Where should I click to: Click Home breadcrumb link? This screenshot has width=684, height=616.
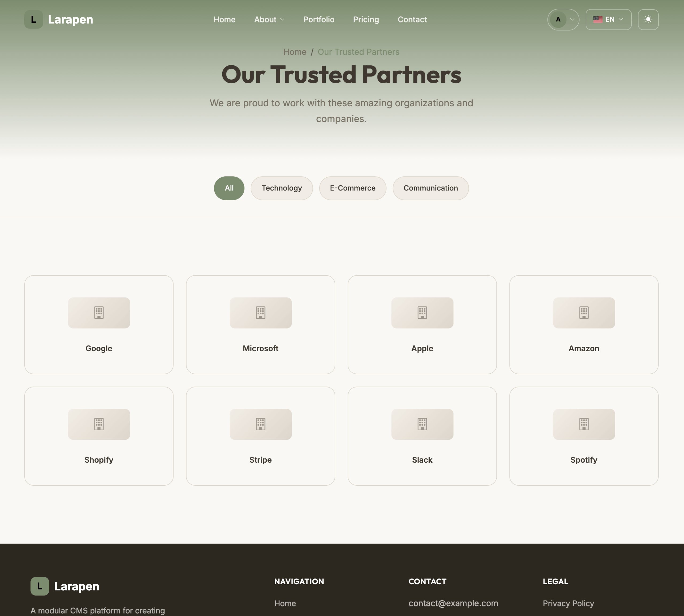(294, 52)
